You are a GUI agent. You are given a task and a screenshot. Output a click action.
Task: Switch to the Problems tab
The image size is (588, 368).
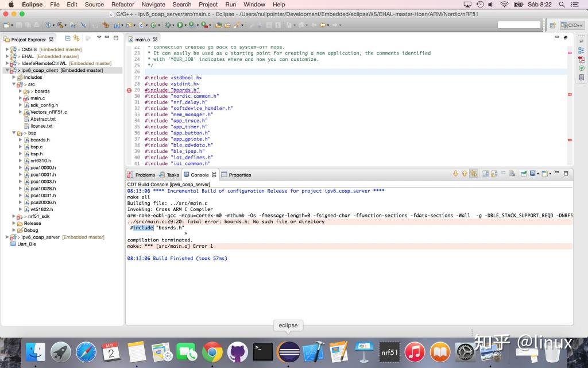(x=141, y=175)
